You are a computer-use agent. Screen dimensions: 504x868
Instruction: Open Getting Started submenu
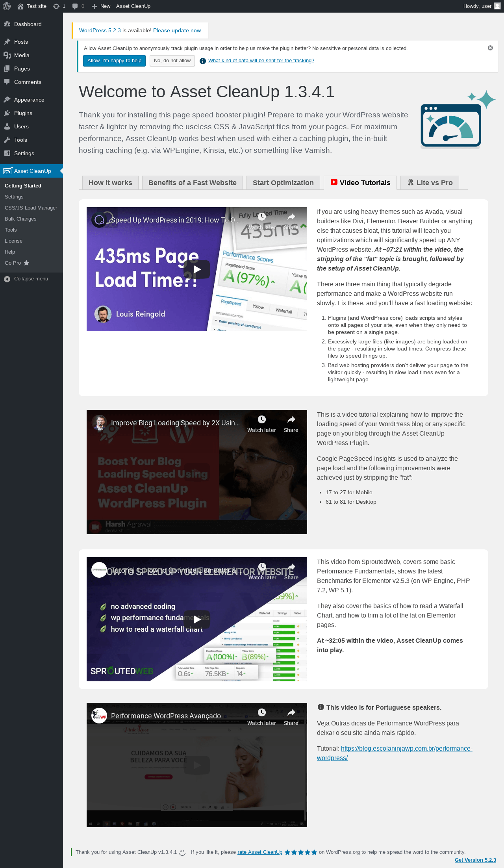(23, 186)
